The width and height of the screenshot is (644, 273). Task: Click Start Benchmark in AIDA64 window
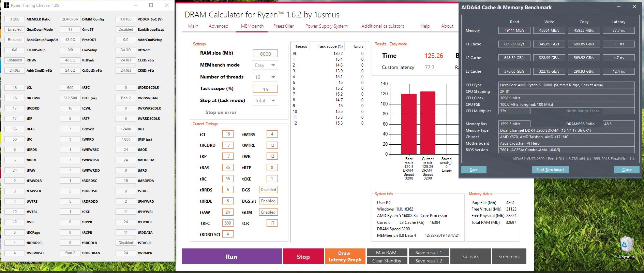click(550, 170)
